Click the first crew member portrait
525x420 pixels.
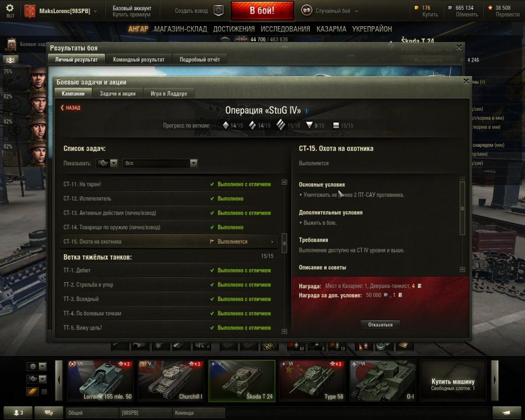coord(38,79)
